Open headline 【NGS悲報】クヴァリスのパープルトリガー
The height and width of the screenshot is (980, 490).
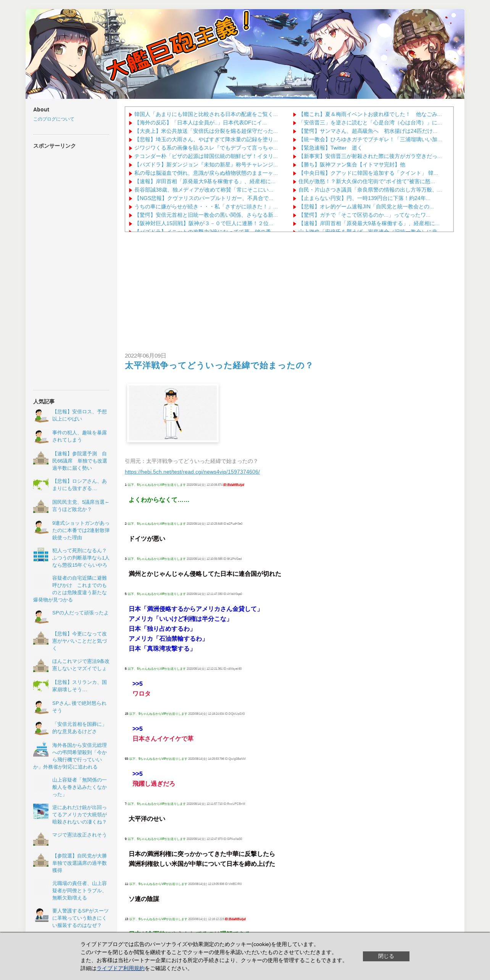pyautogui.click(x=203, y=198)
